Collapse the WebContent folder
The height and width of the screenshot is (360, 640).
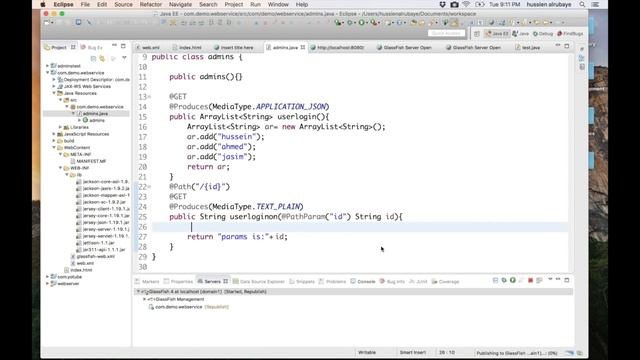coord(54,147)
